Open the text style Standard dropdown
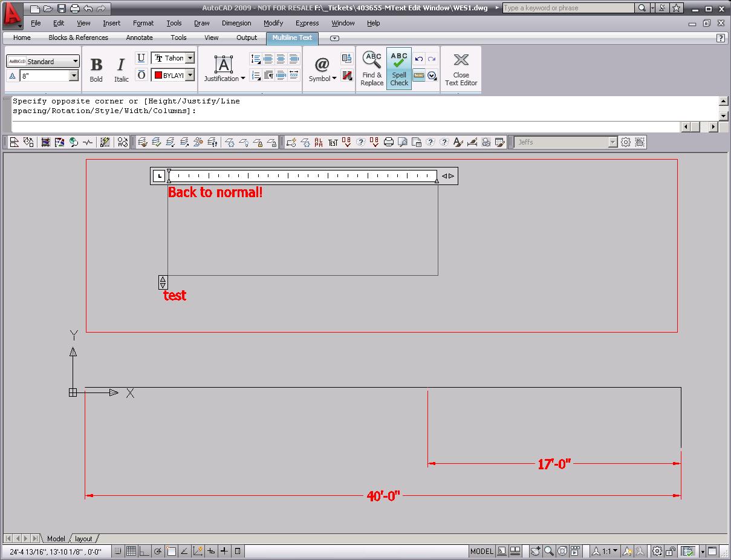 [43, 61]
